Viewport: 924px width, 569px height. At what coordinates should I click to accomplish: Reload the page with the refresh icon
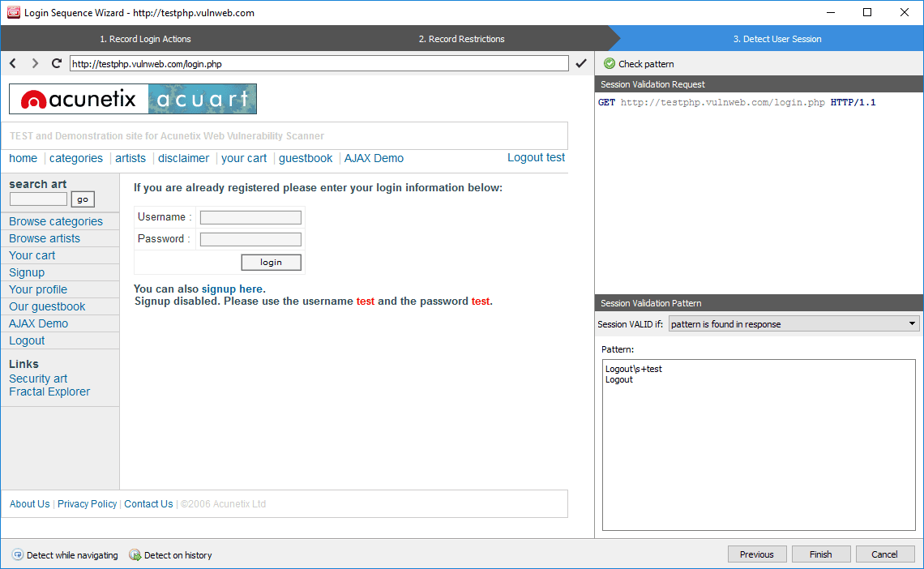pyautogui.click(x=57, y=63)
